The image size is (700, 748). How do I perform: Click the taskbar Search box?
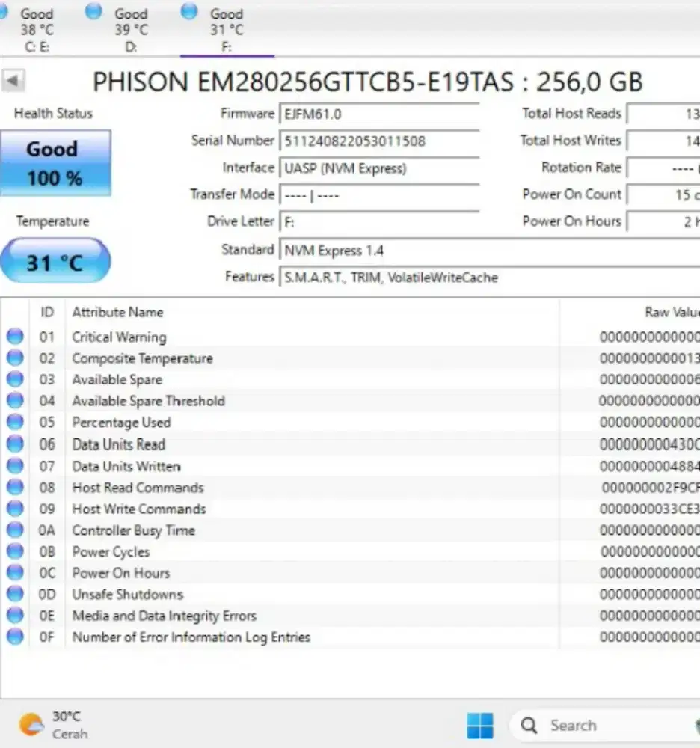pos(606,726)
